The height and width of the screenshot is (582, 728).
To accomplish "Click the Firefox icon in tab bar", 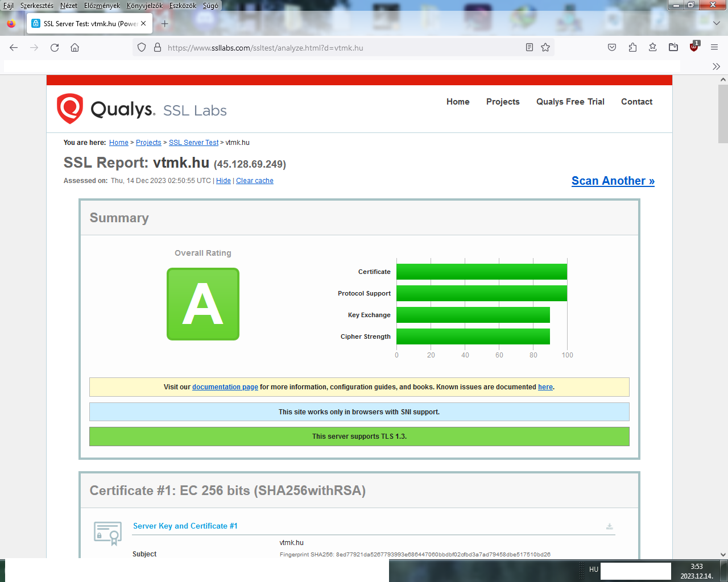I will [x=11, y=24].
